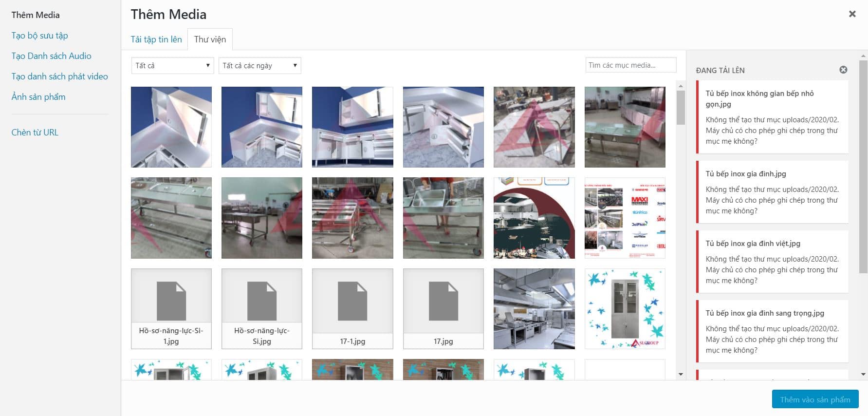Switch to the Thư viện tab
The height and width of the screenshot is (416, 868).
pyautogui.click(x=210, y=39)
